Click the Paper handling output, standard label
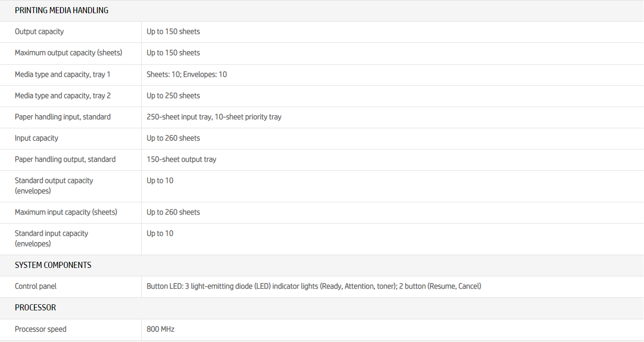Screen dimensions: 644x342 coord(65,159)
